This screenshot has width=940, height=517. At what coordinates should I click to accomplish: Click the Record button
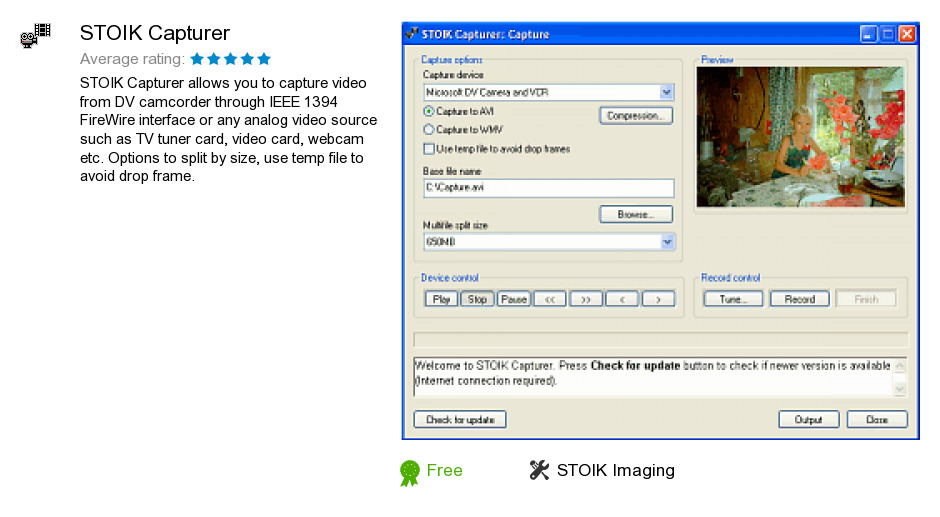pos(800,299)
